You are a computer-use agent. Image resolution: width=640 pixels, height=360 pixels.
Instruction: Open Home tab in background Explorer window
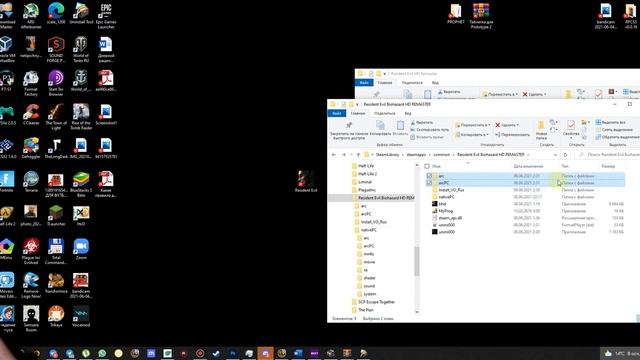(x=385, y=83)
